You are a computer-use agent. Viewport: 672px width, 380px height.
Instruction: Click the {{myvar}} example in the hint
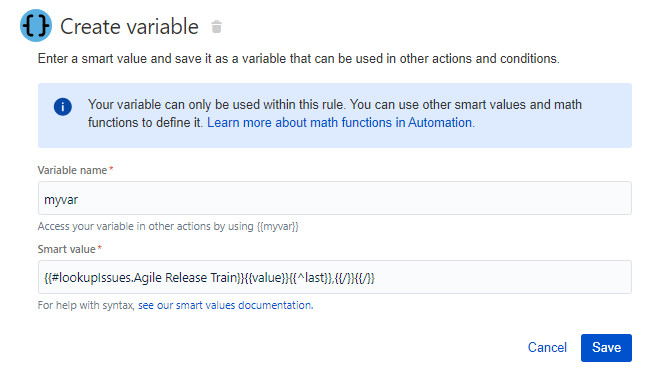[x=278, y=226]
